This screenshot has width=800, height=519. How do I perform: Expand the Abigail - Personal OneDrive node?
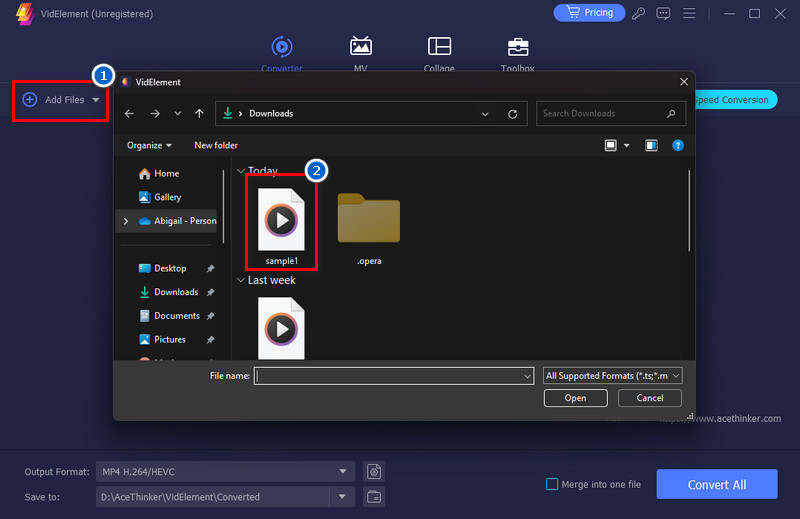(x=126, y=221)
